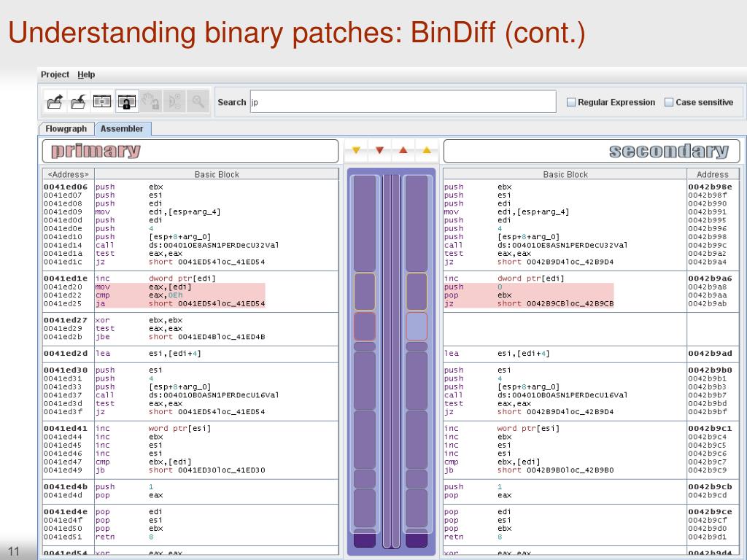Select the Assembler tab
Image resolution: width=747 pixels, height=560 pixels.
(x=122, y=129)
